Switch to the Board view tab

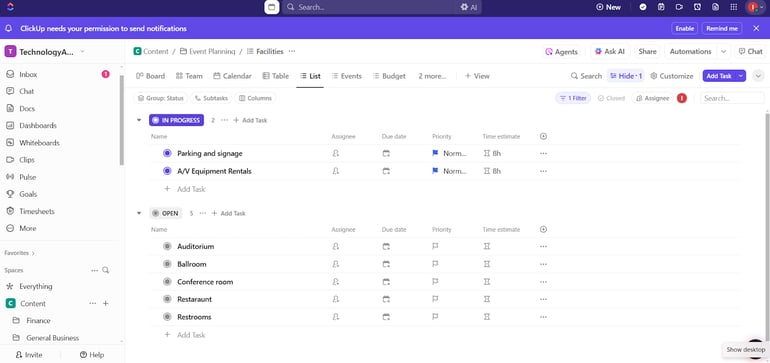[x=150, y=76]
